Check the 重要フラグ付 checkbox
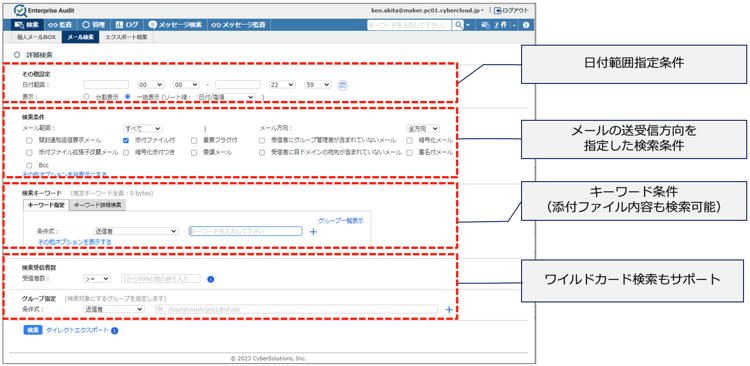This screenshot has height=366, width=750. (x=194, y=141)
